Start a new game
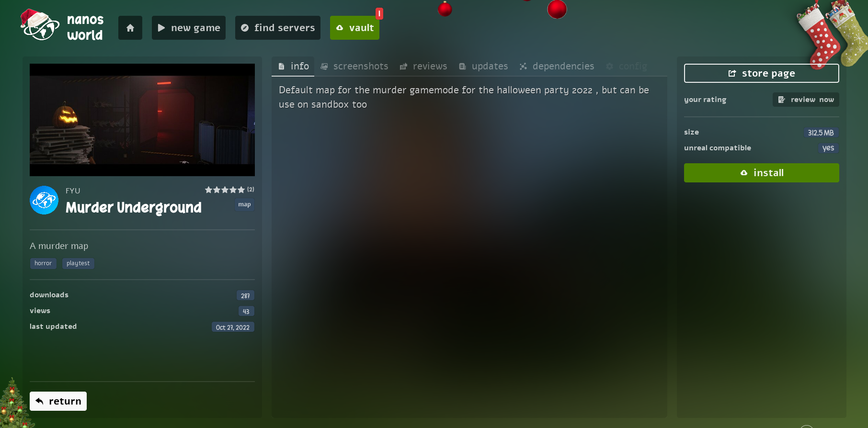This screenshot has width=868, height=428. pyautogui.click(x=189, y=28)
